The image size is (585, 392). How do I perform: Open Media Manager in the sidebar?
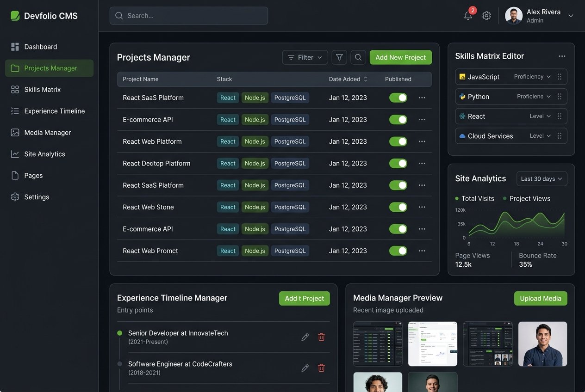49,133
